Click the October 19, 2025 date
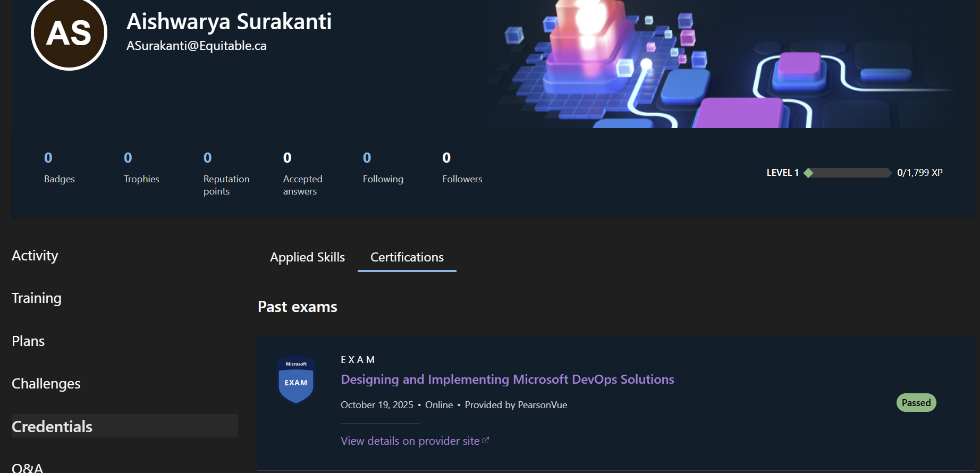This screenshot has width=980, height=473. coord(377,405)
